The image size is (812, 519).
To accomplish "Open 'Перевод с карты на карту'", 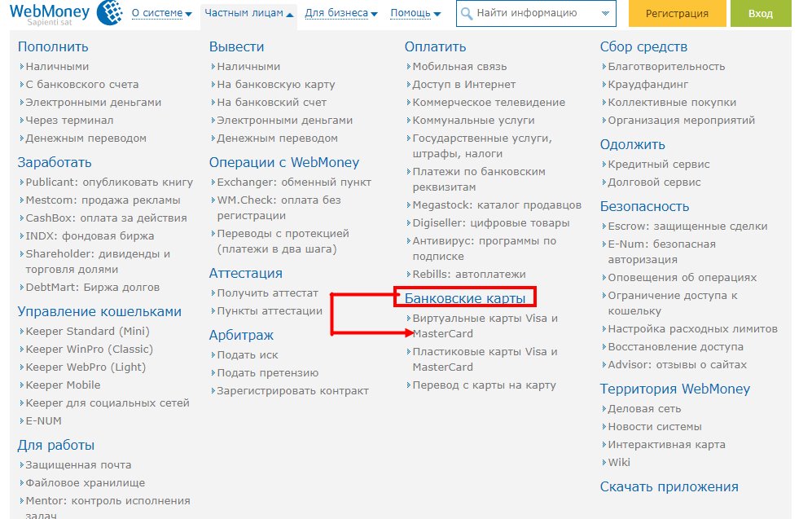I will [485, 385].
